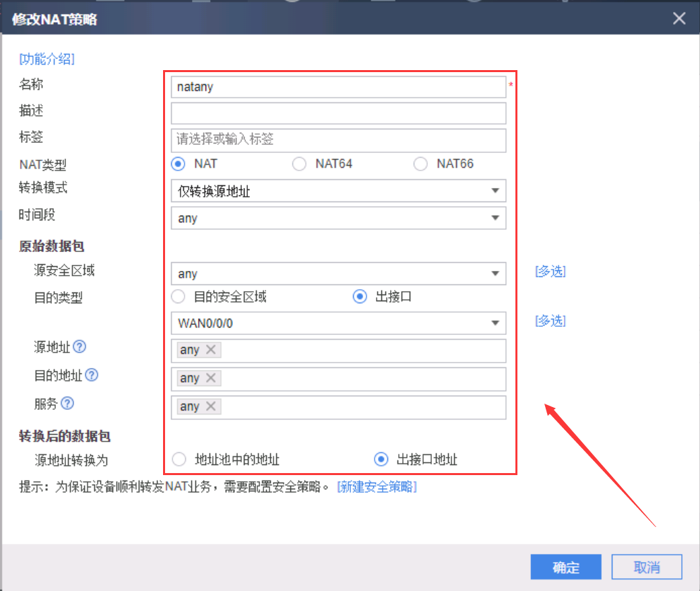700x591 pixels.
Task: Click the 确定 button
Action: point(565,567)
